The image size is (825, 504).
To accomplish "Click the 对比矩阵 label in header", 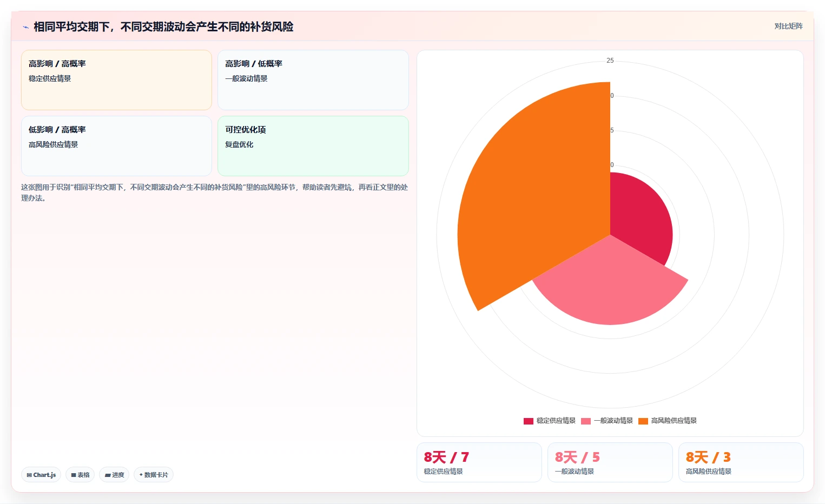I will point(788,26).
